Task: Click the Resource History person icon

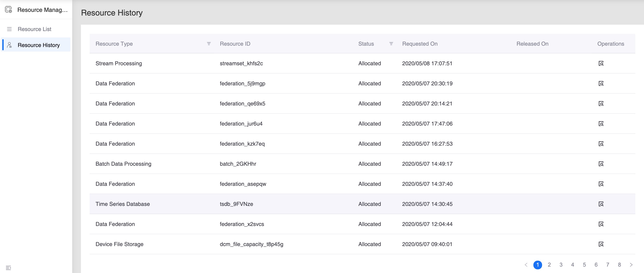Action: coord(9,45)
